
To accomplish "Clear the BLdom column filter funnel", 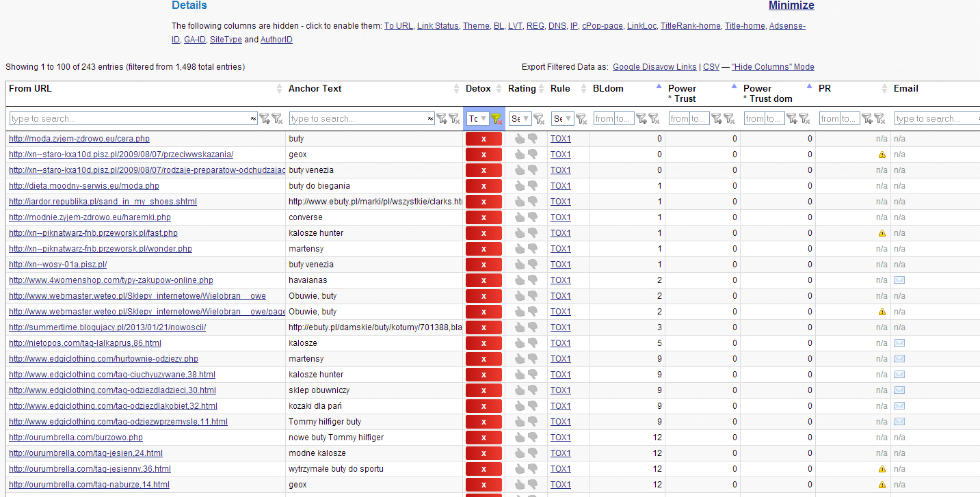I will click(x=654, y=119).
